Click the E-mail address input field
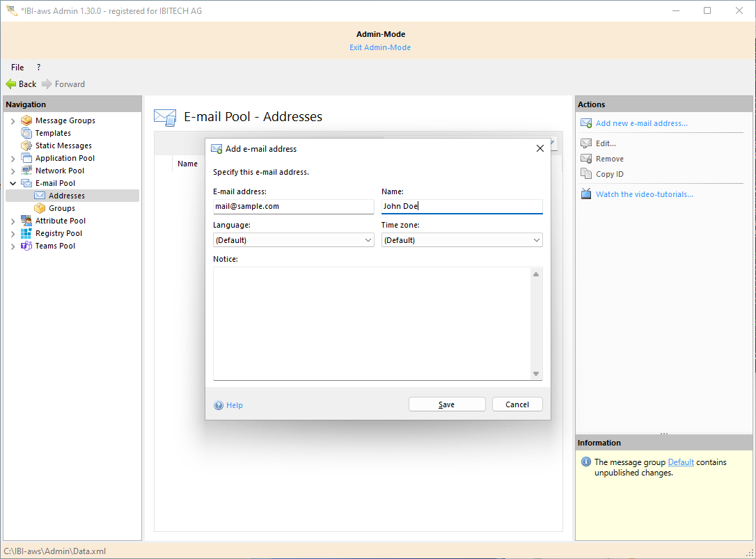 coord(293,207)
